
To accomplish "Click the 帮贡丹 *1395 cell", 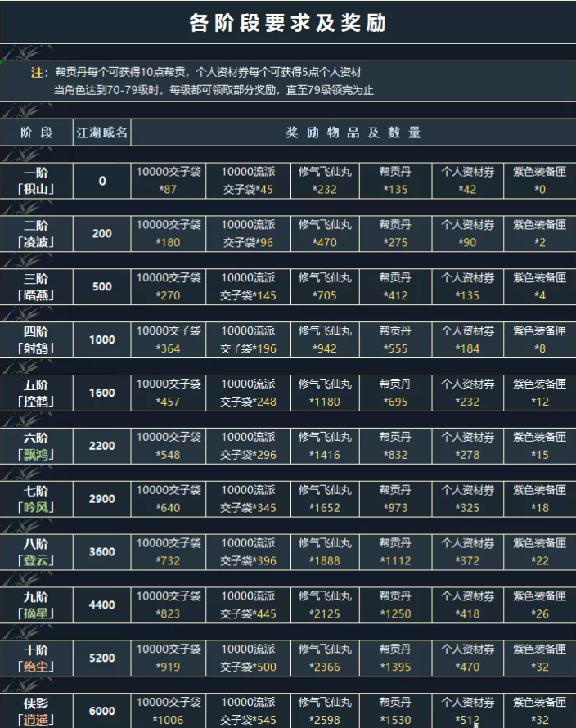I will coord(395,658).
